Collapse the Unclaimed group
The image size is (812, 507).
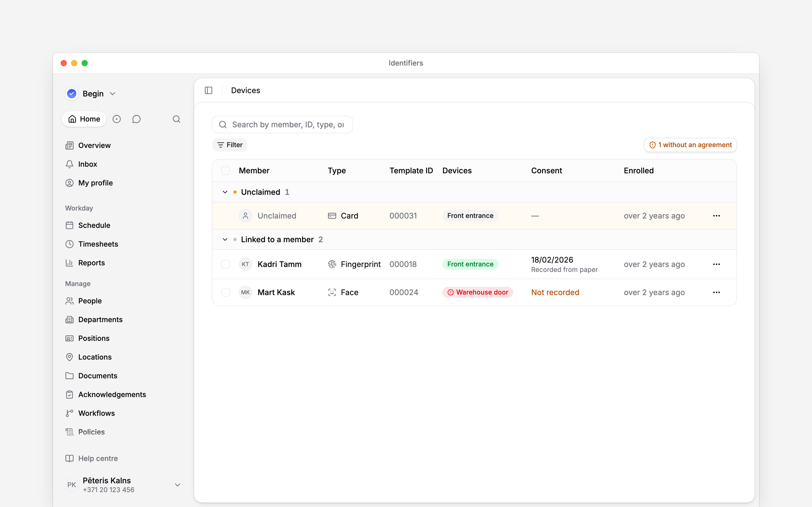point(225,192)
